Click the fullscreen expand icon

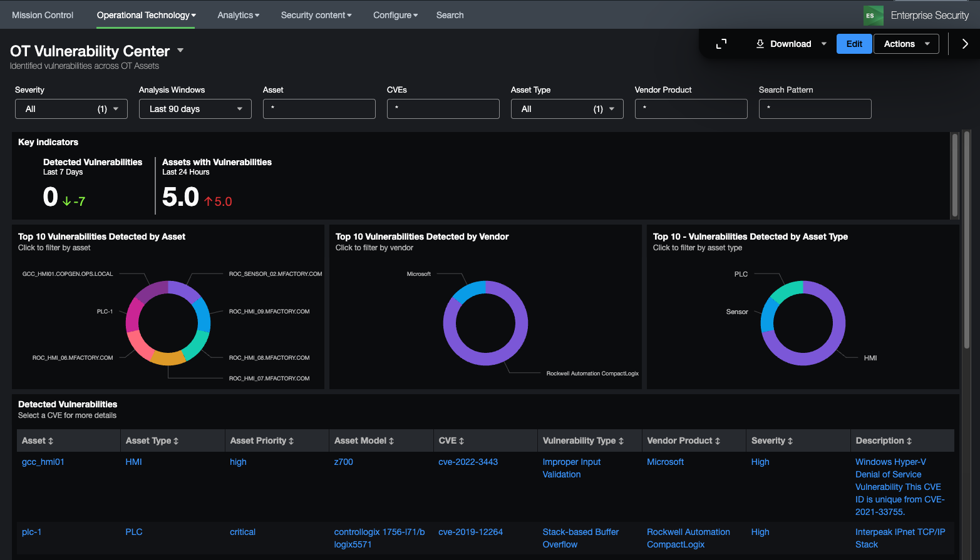coord(721,44)
